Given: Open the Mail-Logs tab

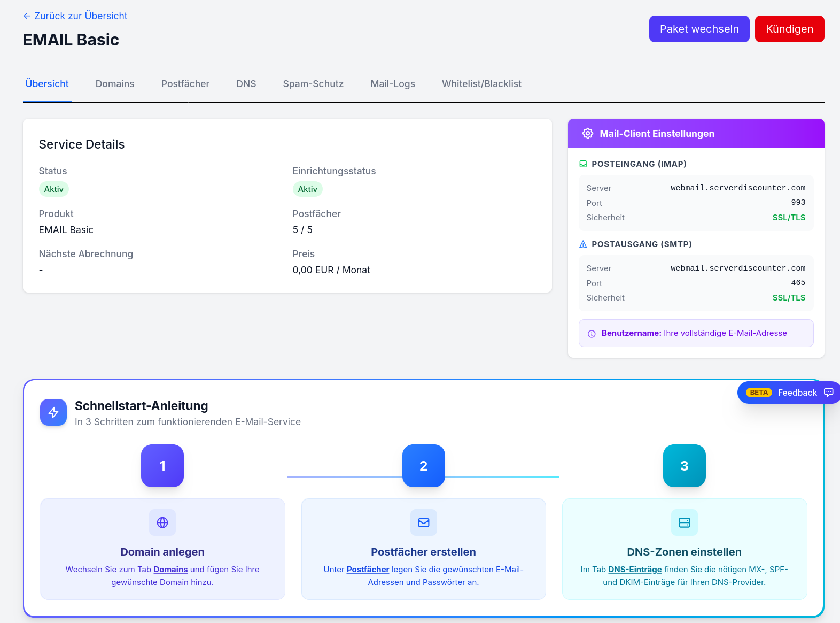Looking at the screenshot, I should (393, 84).
